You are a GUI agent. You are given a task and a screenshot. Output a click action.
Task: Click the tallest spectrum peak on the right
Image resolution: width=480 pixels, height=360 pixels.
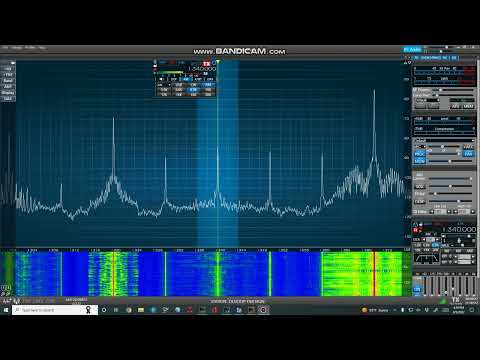[x=374, y=92]
